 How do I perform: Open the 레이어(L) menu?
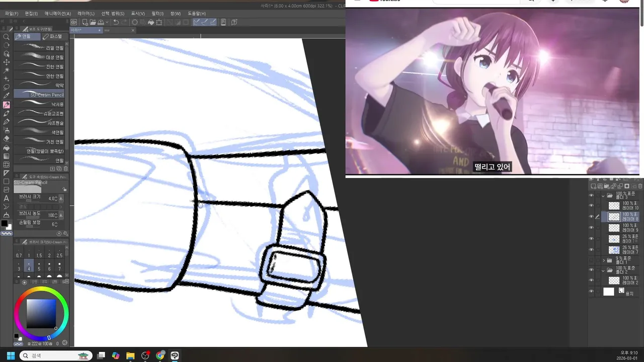pos(86,14)
